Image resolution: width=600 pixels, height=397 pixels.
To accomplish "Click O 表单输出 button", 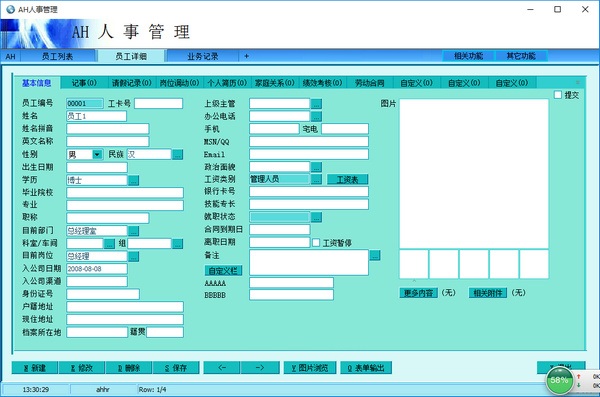I will [366, 368].
